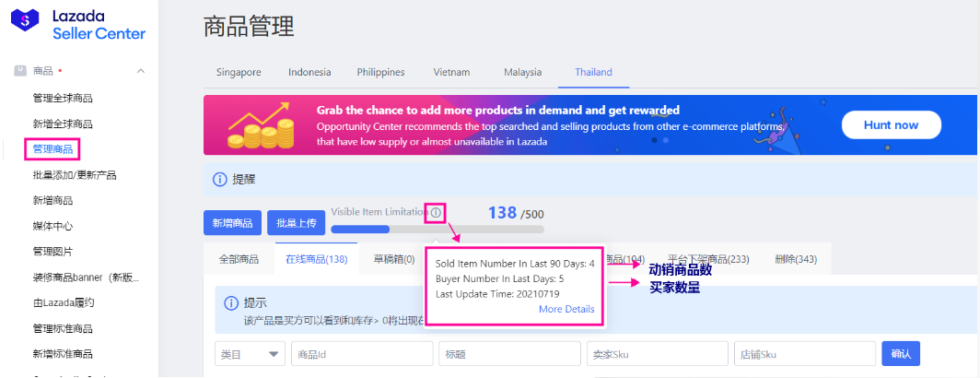Click the Buyer Number tooltip line
This screenshot has height=378, width=980.
tap(500, 278)
